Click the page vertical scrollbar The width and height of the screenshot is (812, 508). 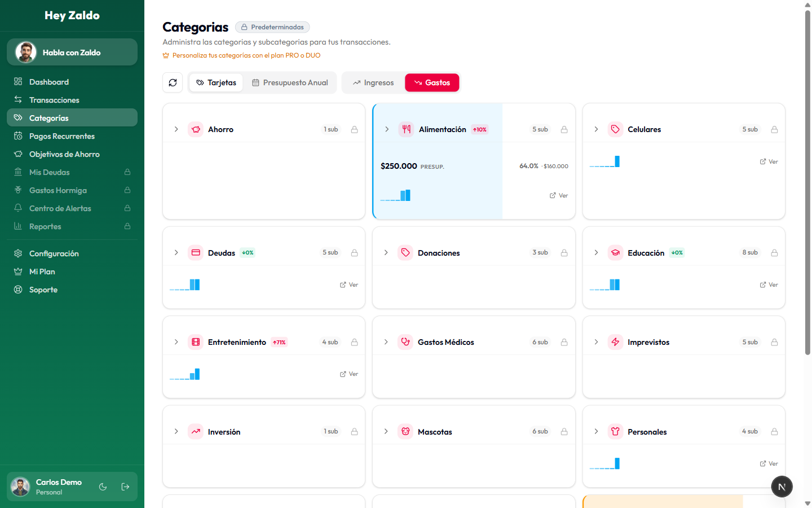807,181
